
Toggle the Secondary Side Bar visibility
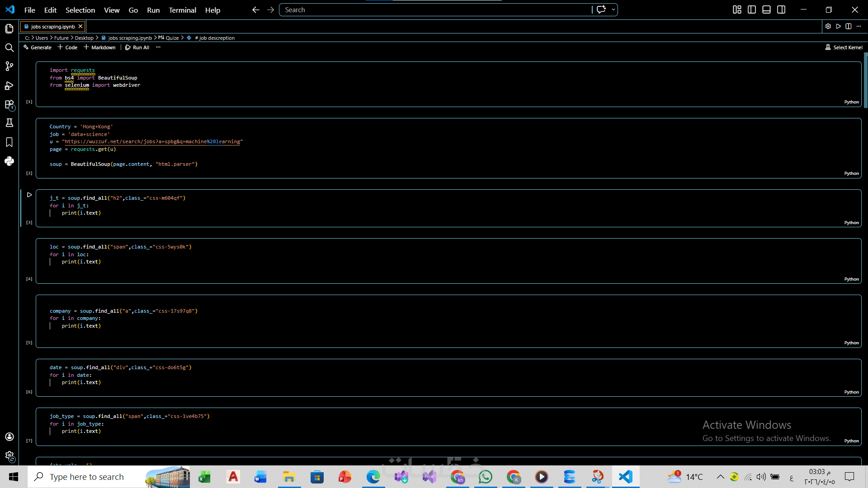781,9
